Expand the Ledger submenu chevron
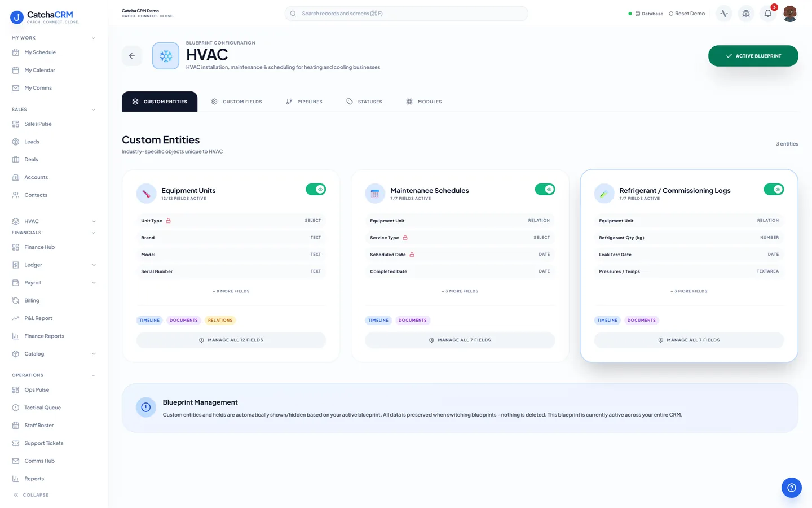Screen dimensions: 812x508 click(94, 265)
